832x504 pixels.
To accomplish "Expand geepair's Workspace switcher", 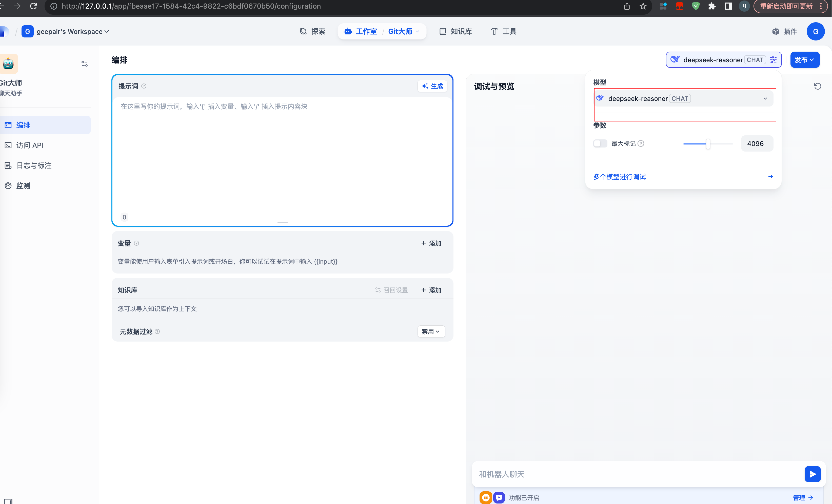I will [72, 31].
